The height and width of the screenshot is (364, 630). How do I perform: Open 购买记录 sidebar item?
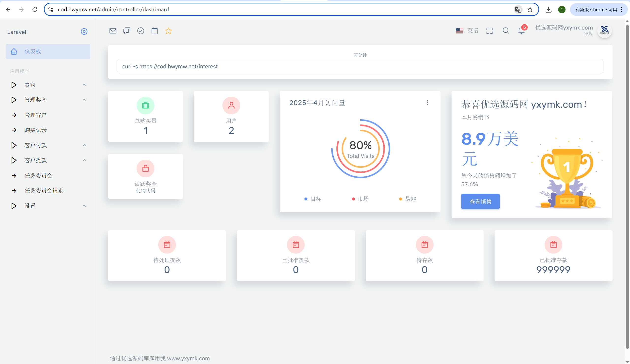click(x=35, y=130)
